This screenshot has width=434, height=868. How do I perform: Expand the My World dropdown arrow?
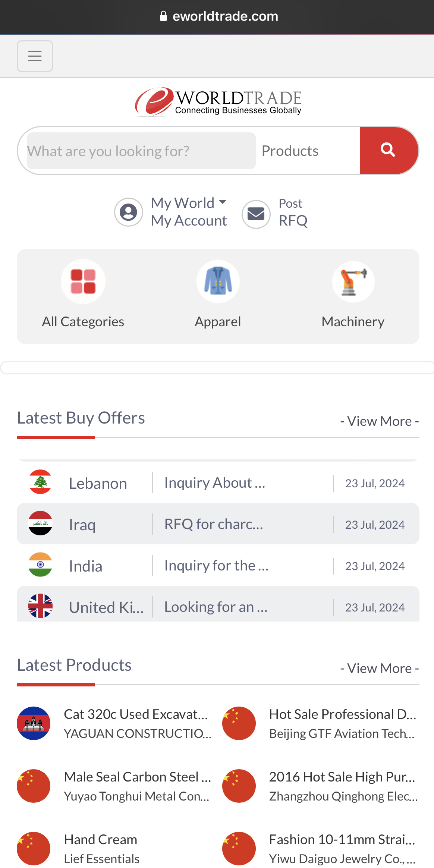[x=223, y=202]
